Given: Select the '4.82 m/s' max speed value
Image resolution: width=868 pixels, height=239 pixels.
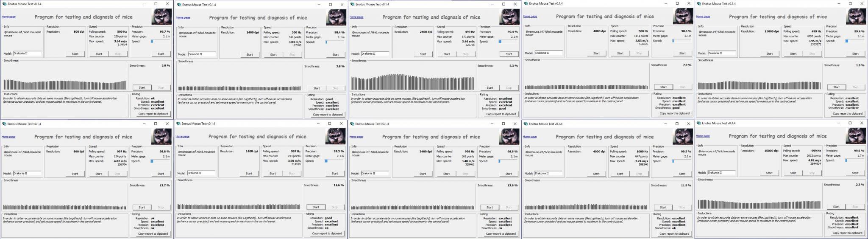Looking at the screenshot, I should tap(814, 160).
